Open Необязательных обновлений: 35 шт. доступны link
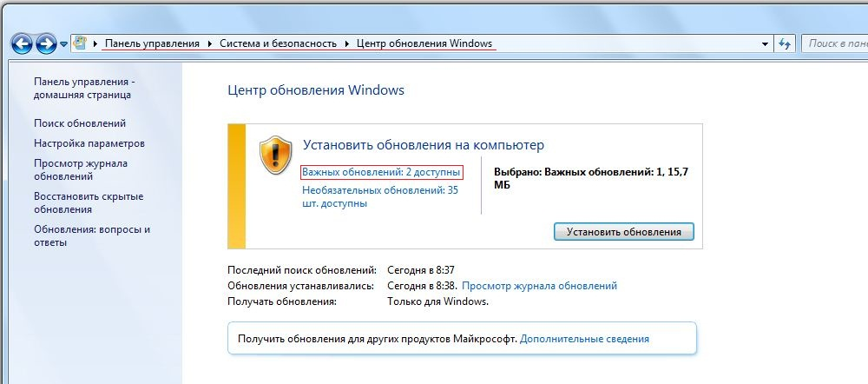868x384 pixels. 380,196
